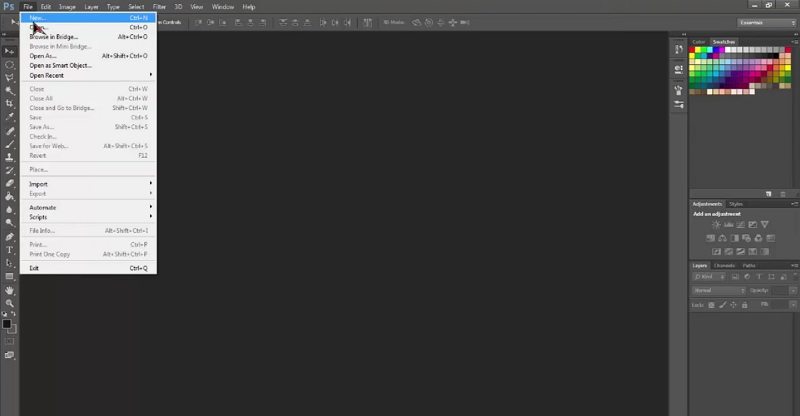Select the Elliptical Marquee tool
The height and width of the screenshot is (416, 800).
tap(9, 65)
